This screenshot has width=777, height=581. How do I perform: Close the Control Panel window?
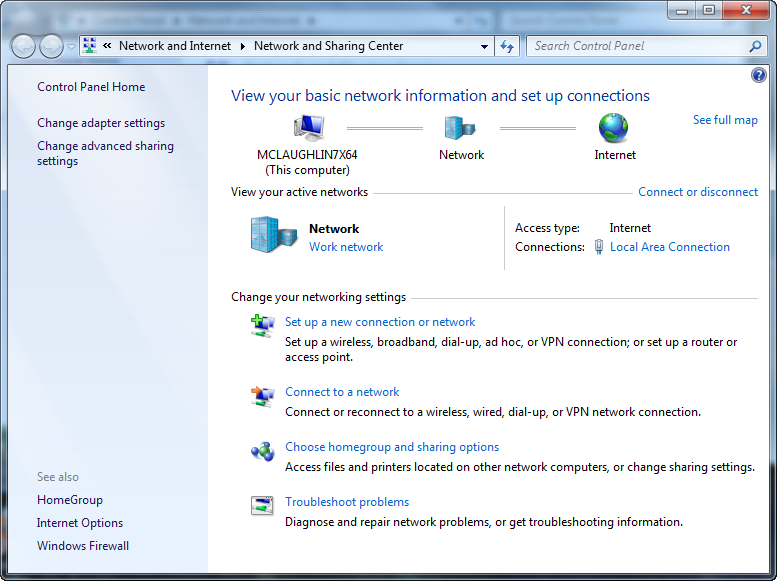(x=746, y=10)
